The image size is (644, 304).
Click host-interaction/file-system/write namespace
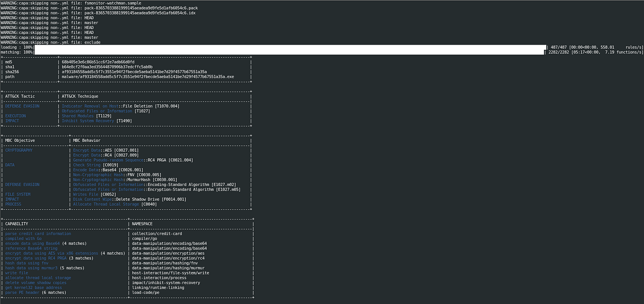click(170, 273)
